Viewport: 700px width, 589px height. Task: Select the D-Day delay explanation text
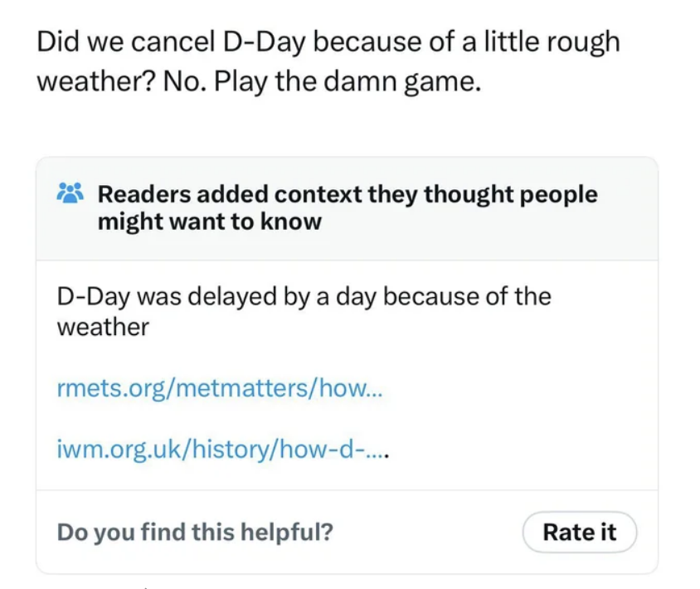303,311
